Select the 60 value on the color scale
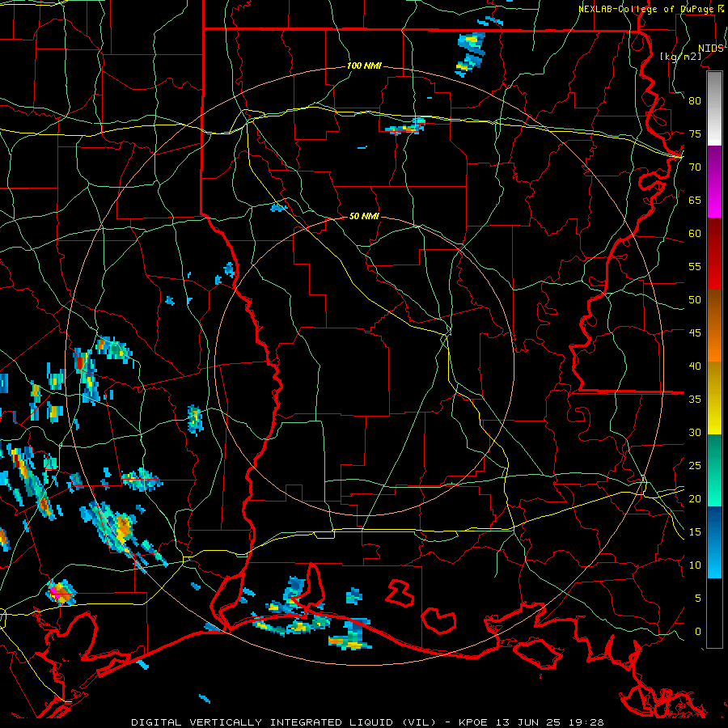 click(695, 234)
